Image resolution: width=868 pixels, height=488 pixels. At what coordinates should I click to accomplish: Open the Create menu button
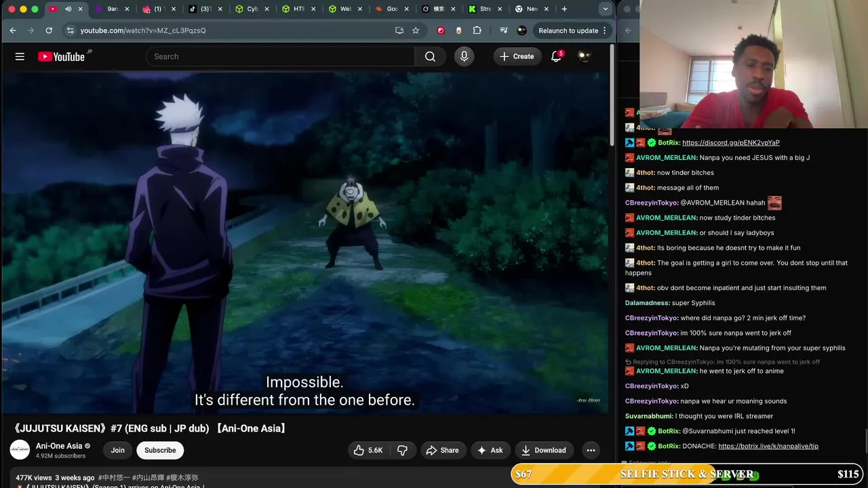[517, 57]
